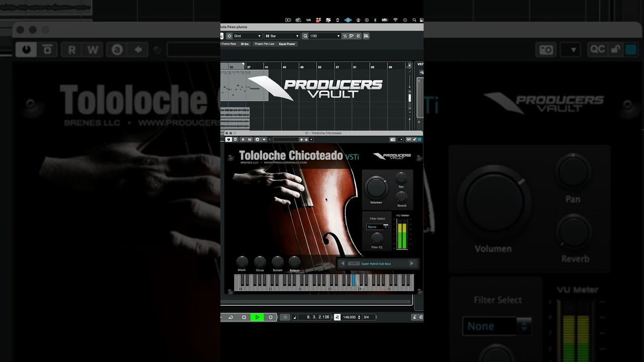Enable Read automation R on plugin

[243, 139]
